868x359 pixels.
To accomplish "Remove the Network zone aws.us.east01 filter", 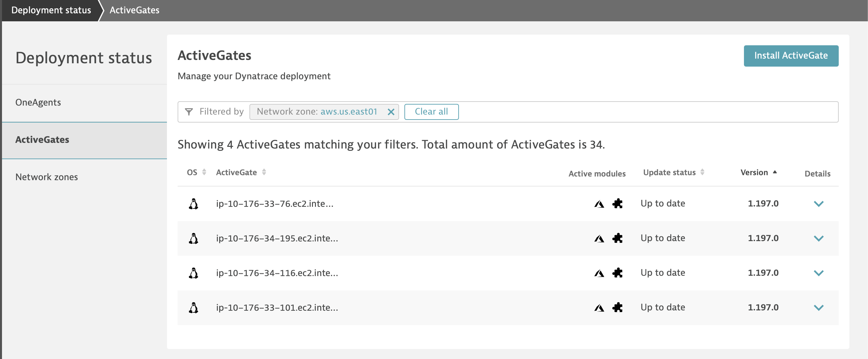I will (x=391, y=112).
